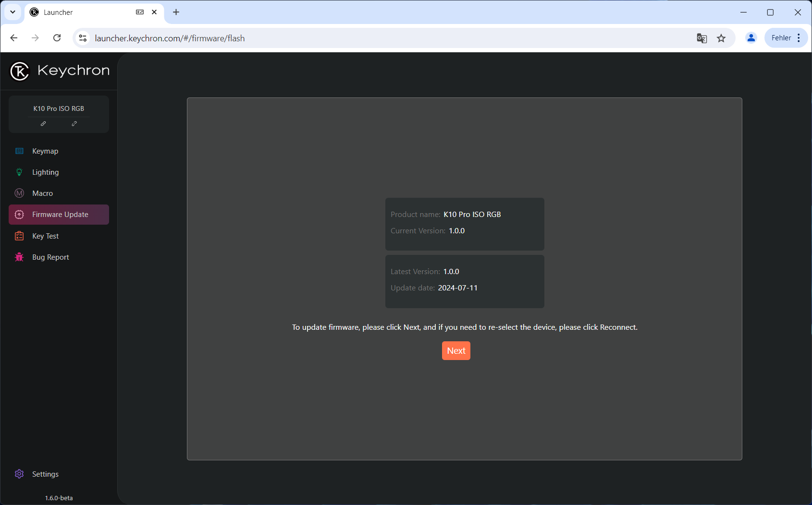
Task: Select the K10 Pro ISO RGB device card
Action: [x=59, y=114]
